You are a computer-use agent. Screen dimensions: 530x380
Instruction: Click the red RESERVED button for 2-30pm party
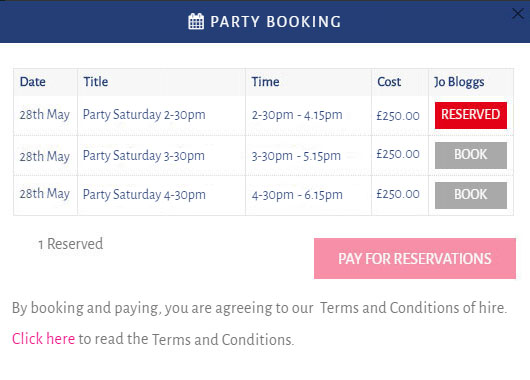[x=471, y=115]
